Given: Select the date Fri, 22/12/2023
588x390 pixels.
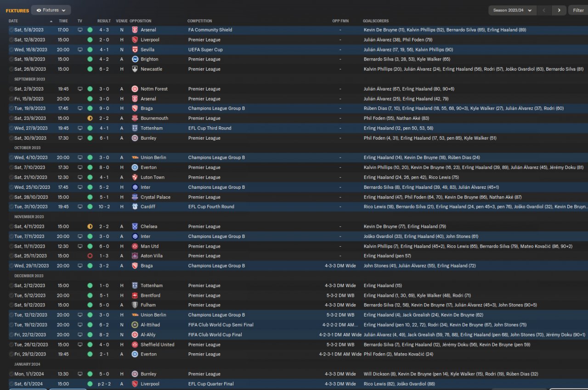Looking at the screenshot, I should tap(30, 335).
